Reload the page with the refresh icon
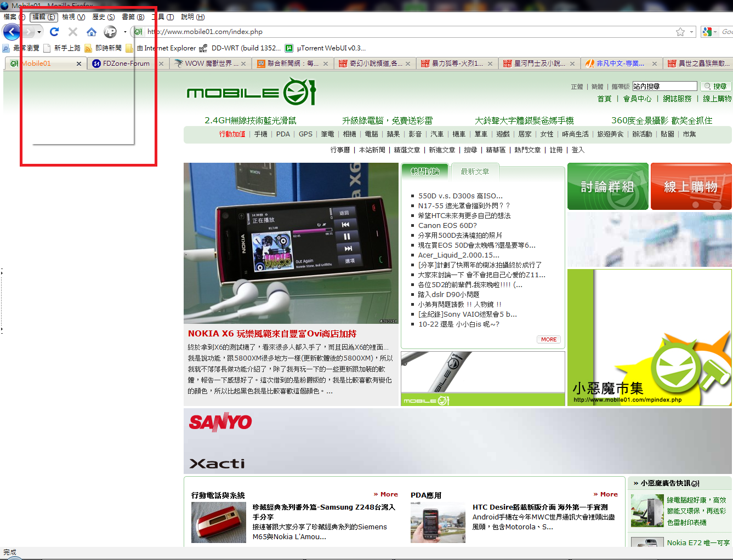 tap(54, 32)
